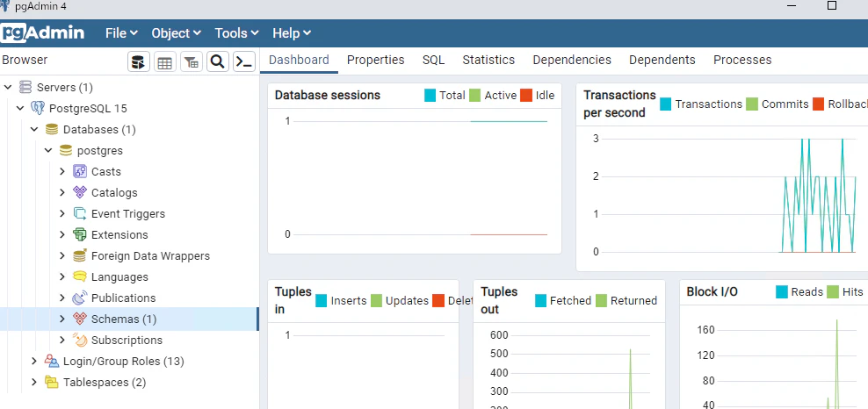
Task: Open the File menu
Action: click(x=122, y=33)
